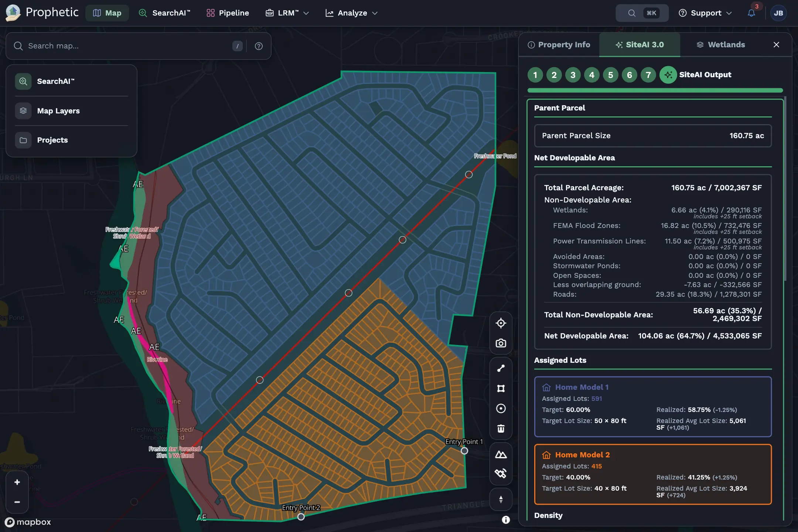This screenshot has height=532, width=798.
Task: Select the SiteAI 3.0 tab
Action: (640, 45)
